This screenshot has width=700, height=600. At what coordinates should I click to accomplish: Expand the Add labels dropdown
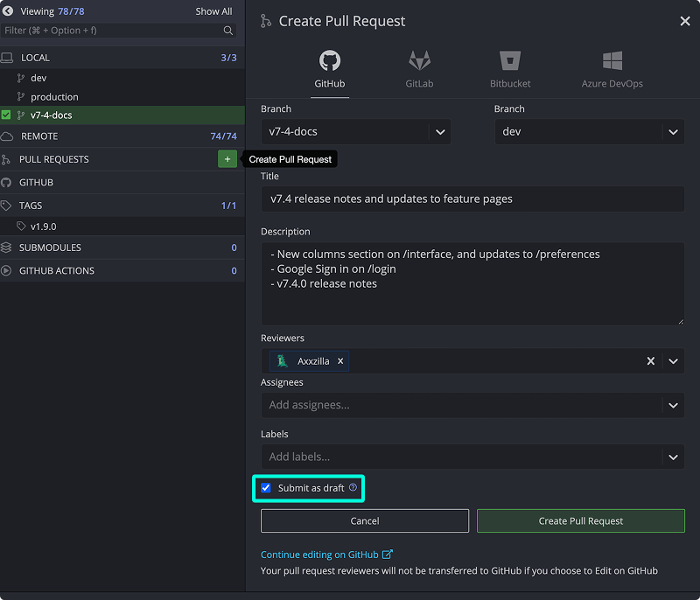(x=672, y=457)
